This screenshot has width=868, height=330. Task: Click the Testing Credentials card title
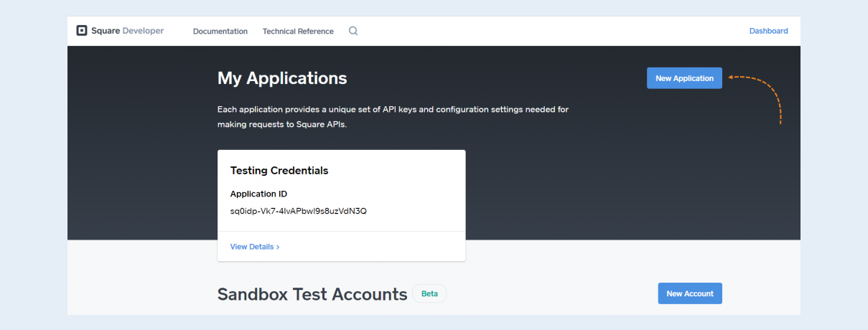tap(279, 171)
